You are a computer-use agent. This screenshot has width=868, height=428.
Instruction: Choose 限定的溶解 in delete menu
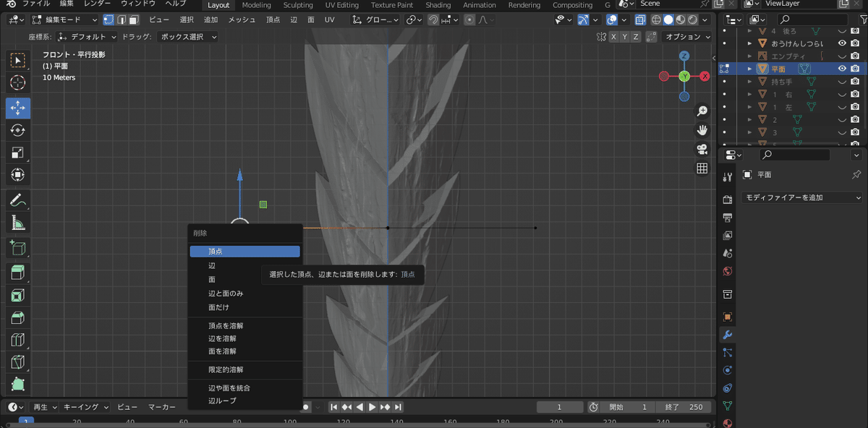pyautogui.click(x=244, y=369)
